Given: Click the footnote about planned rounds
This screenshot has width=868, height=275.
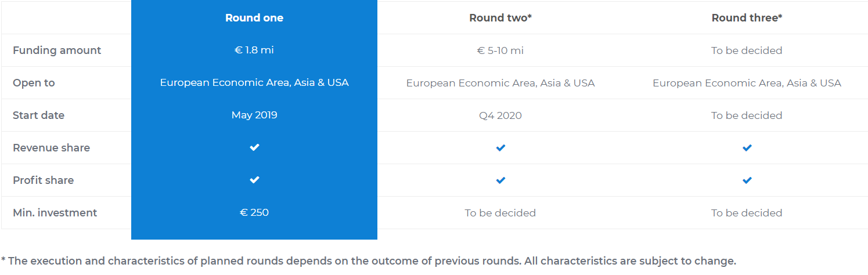Looking at the screenshot, I should point(369,261).
